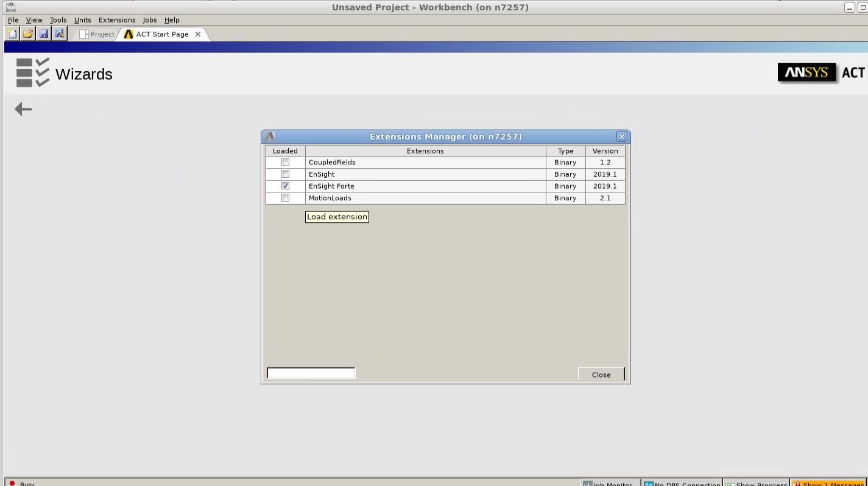Image resolution: width=868 pixels, height=486 pixels.
Task: Enable the CoupledFields extension checkbox
Action: [285, 162]
